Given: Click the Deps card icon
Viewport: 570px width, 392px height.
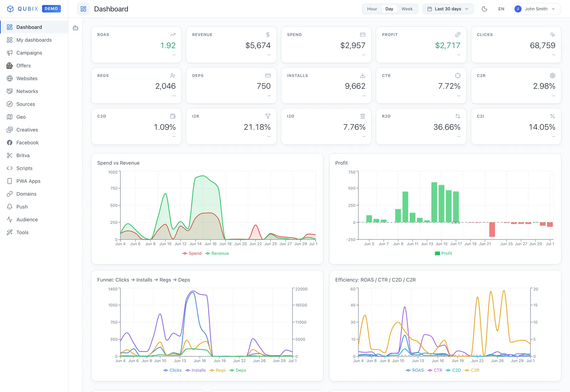Looking at the screenshot, I should (x=268, y=76).
